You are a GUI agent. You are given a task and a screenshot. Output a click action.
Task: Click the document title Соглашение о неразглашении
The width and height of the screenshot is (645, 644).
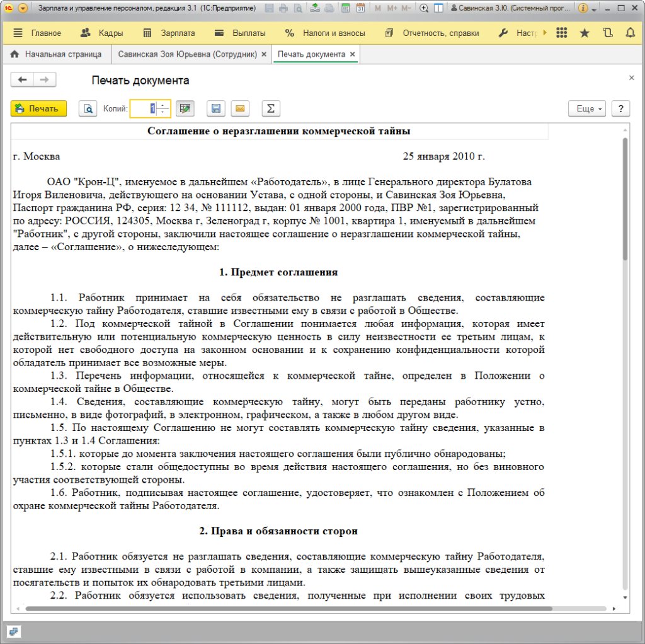pos(279,131)
